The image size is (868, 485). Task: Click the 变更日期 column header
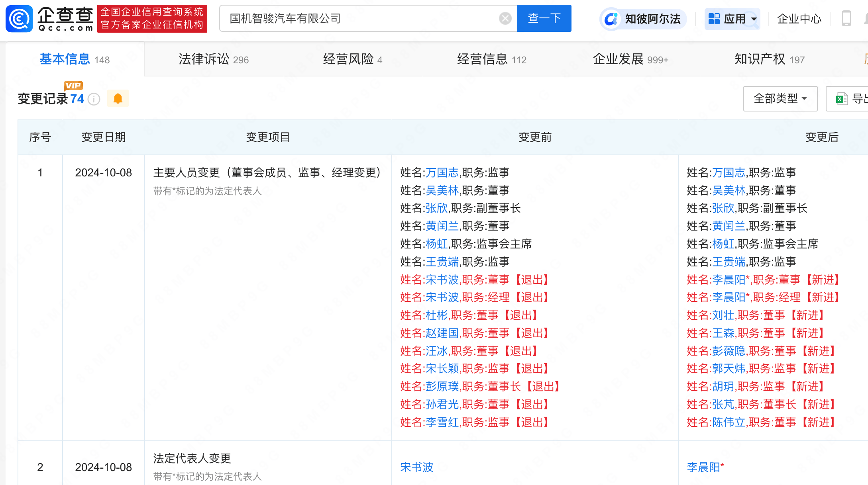103,137
